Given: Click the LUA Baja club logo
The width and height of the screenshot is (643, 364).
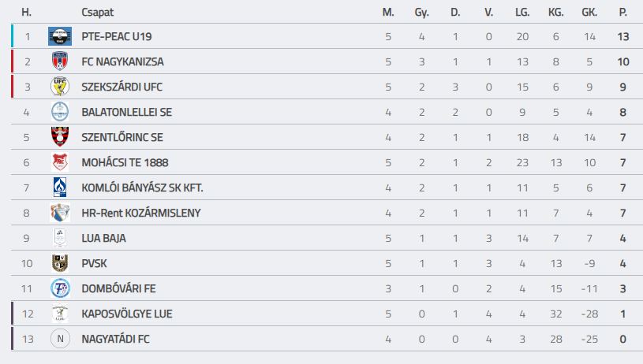Looking at the screenshot, I should 60,238.
